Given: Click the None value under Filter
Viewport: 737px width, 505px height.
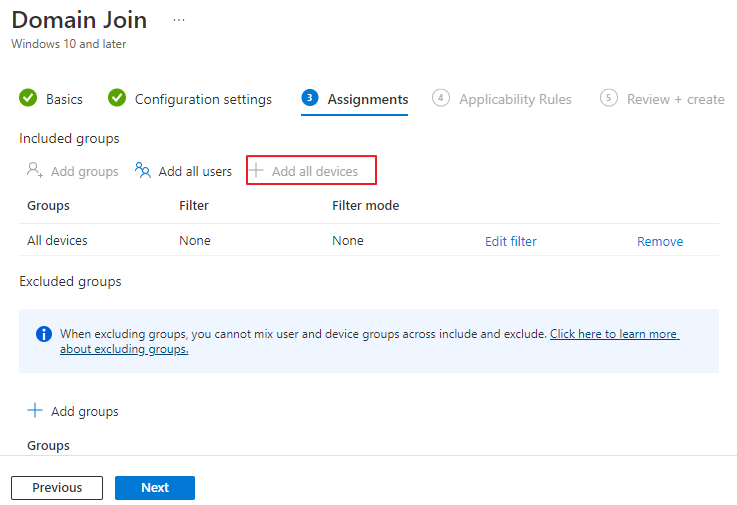Looking at the screenshot, I should (x=195, y=240).
